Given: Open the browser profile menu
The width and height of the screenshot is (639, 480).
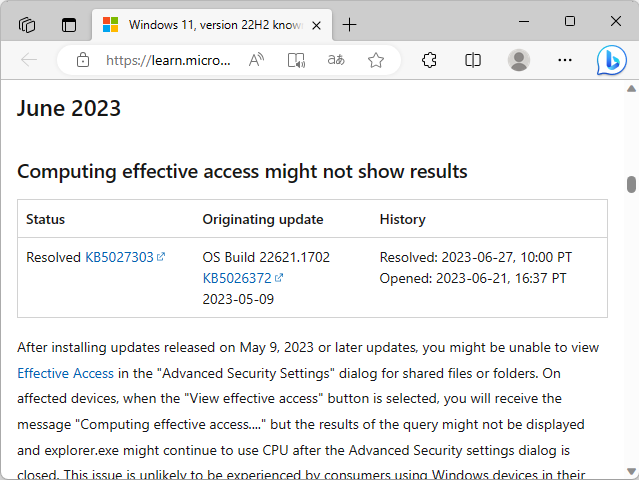Looking at the screenshot, I should click(x=518, y=60).
